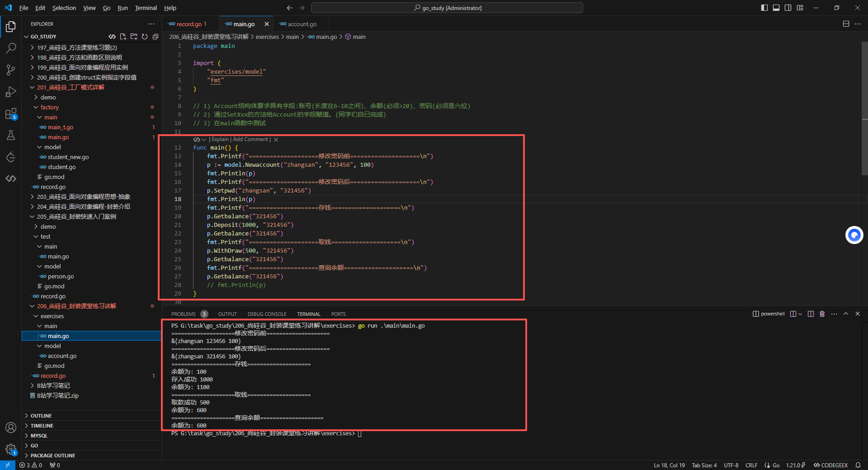Open student_new.go in the Explorer
Image resolution: width=868 pixels, height=470 pixels.
click(x=68, y=157)
